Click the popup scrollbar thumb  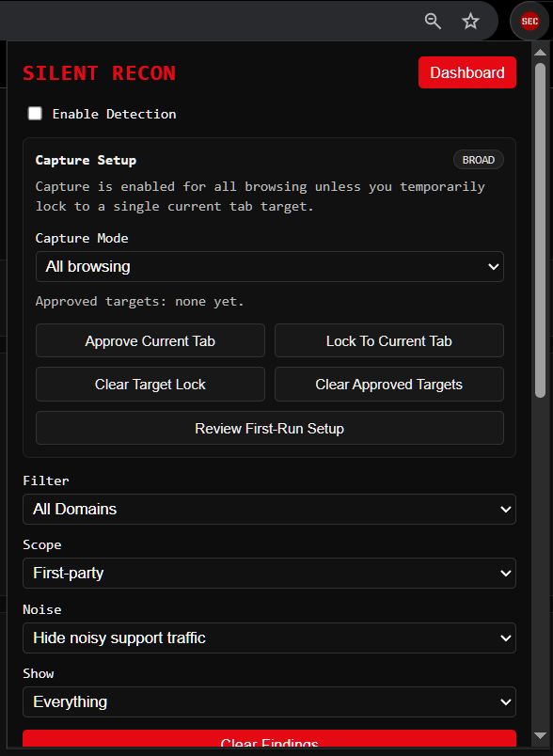pos(540,230)
